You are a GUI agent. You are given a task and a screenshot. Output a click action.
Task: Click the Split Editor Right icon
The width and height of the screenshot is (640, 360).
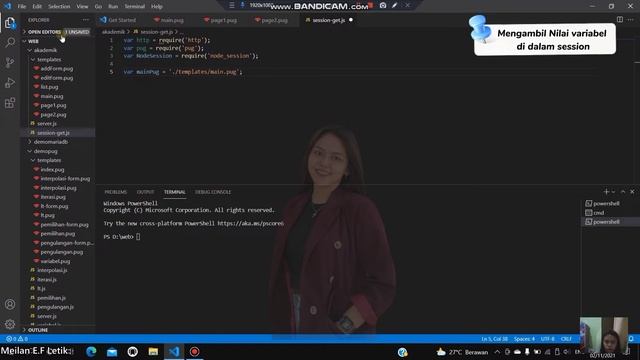620,20
